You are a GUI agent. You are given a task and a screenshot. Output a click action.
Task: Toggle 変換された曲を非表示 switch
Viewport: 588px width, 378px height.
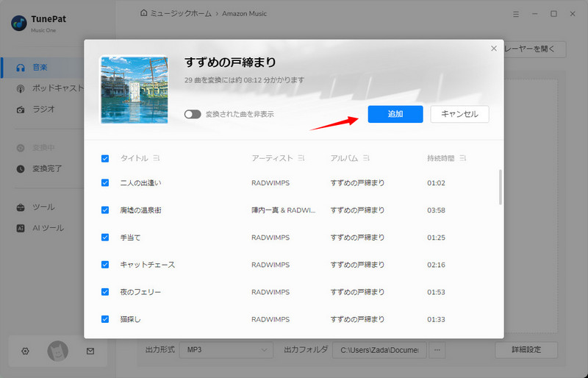tap(193, 114)
